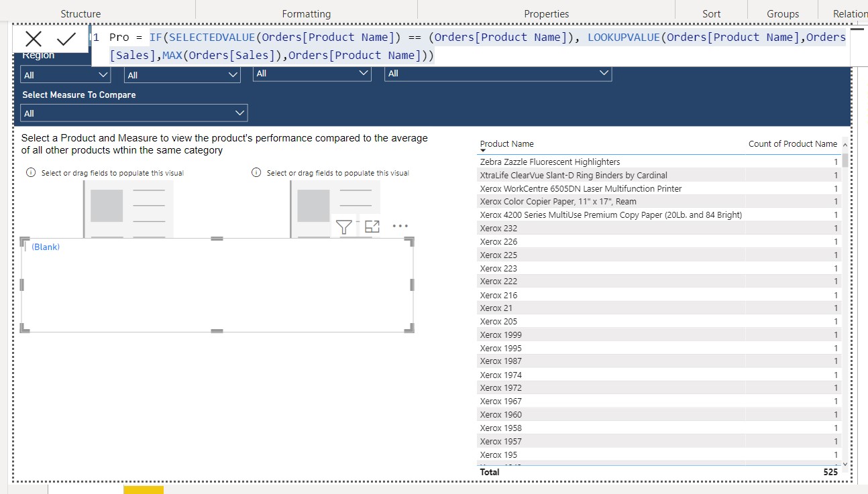The image size is (868, 494).
Task: Select the Xerox 225 row
Action: click(x=659, y=255)
